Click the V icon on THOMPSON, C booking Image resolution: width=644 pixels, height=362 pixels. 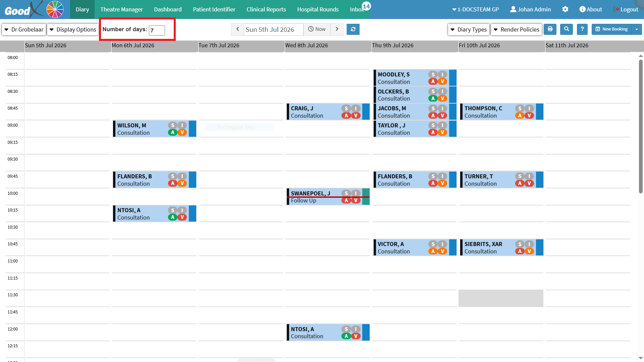[x=529, y=116]
